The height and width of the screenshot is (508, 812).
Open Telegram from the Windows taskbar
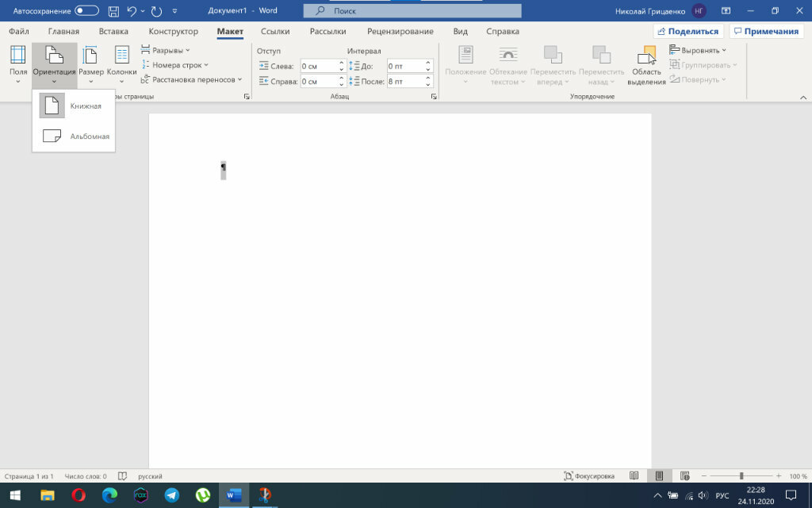(171, 495)
